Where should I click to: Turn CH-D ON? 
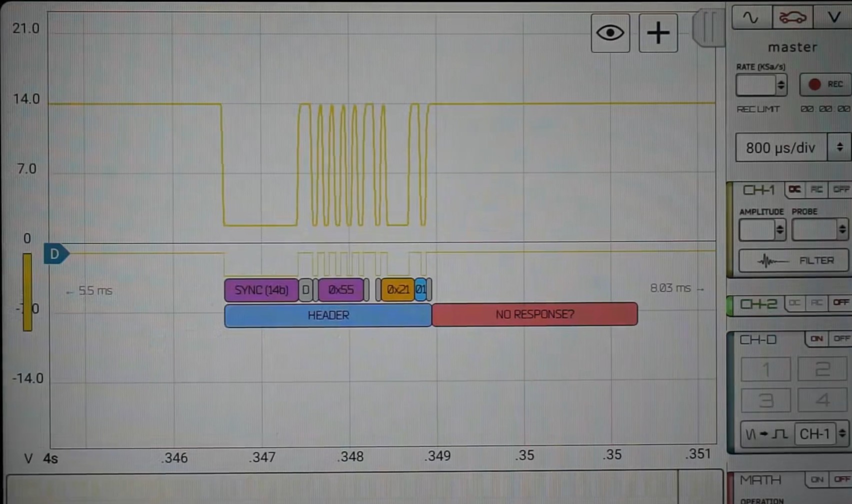tap(816, 339)
